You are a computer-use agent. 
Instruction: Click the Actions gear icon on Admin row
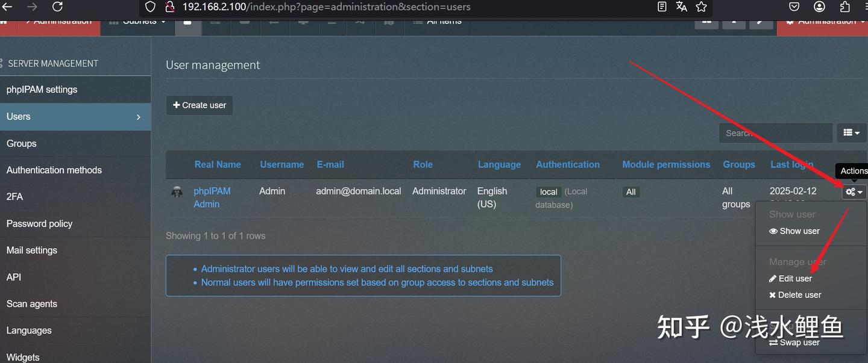pyautogui.click(x=851, y=191)
